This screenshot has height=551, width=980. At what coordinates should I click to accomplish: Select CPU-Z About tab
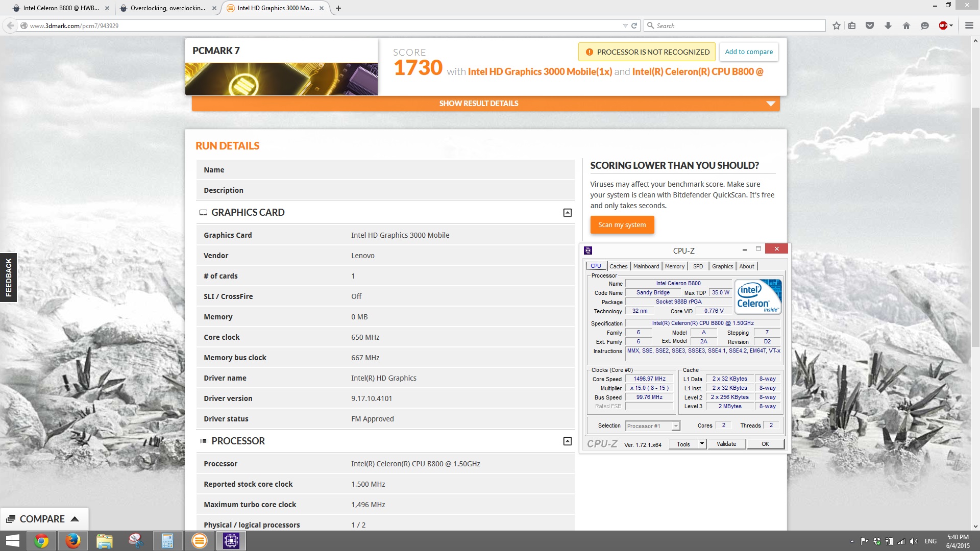coord(746,266)
